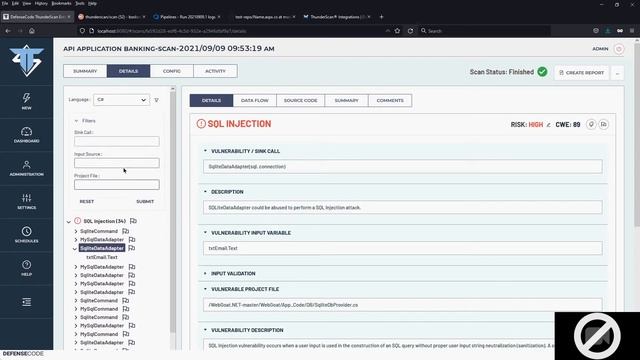Open the Data Flow tab

255,100
